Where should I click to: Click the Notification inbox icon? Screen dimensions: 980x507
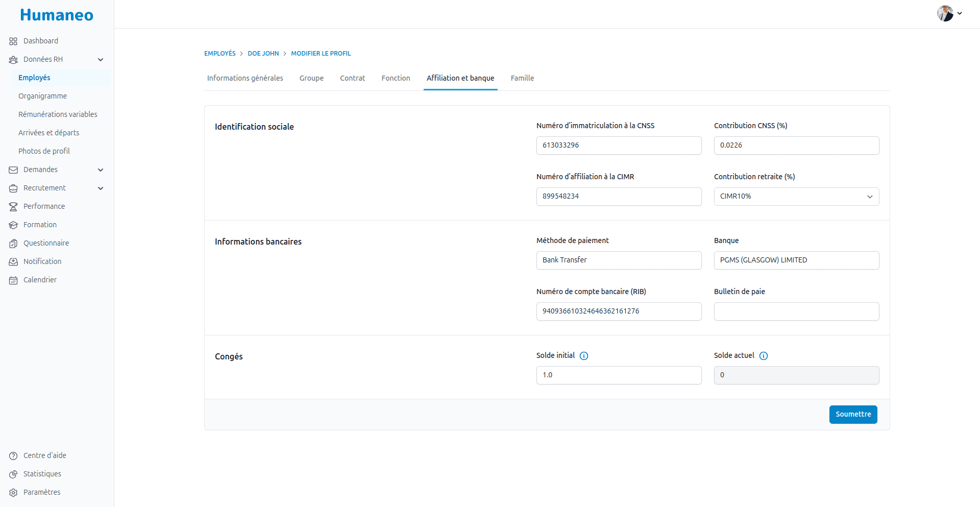click(x=13, y=262)
